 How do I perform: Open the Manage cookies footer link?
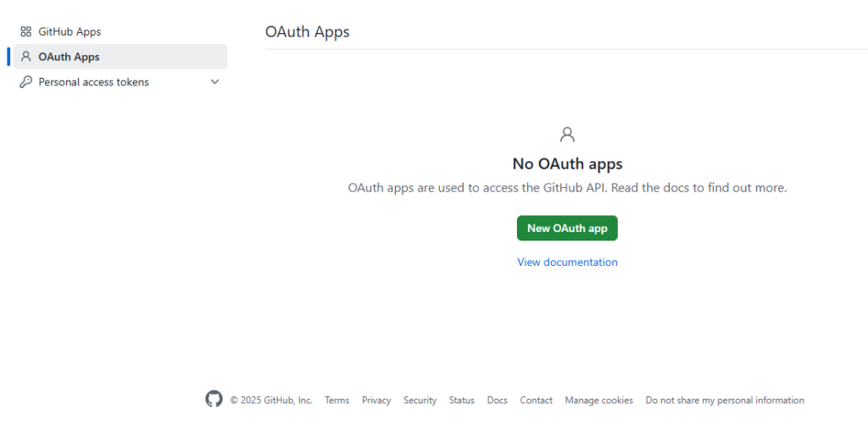(x=599, y=400)
